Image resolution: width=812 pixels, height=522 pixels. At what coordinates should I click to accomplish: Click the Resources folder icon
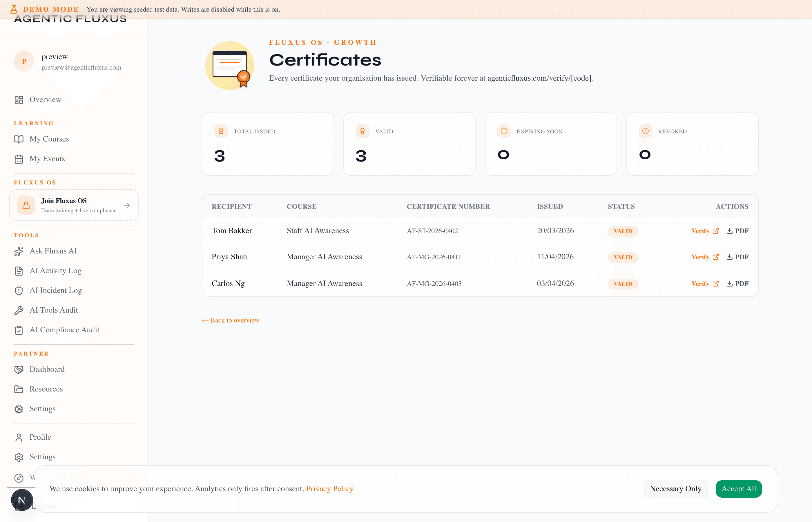[x=19, y=389]
